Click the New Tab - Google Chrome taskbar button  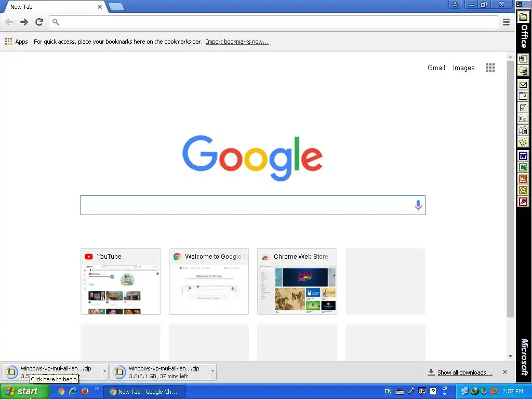click(144, 392)
